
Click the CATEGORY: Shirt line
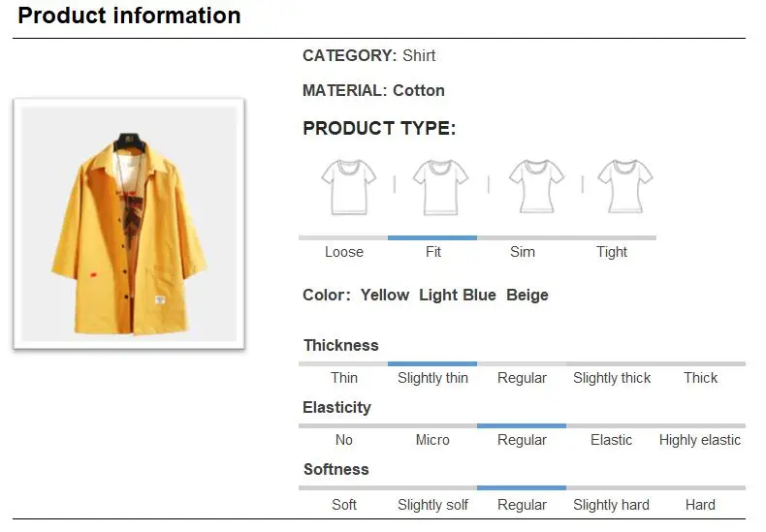pyautogui.click(x=368, y=55)
